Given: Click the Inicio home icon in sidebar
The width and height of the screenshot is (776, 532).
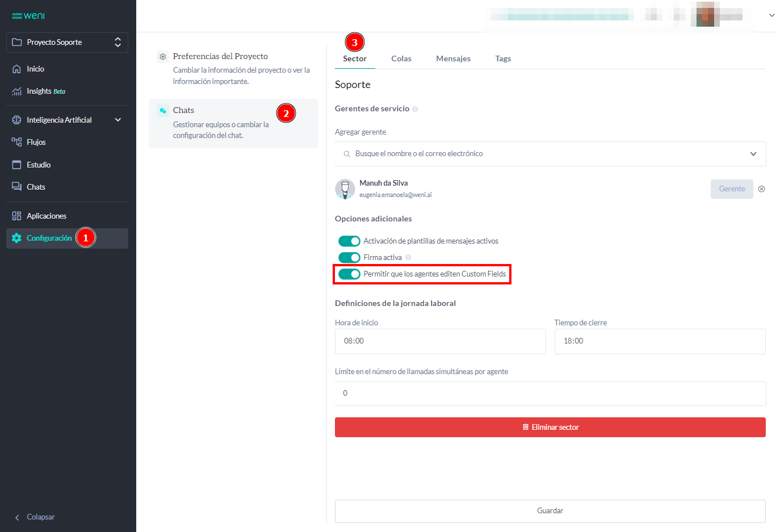Looking at the screenshot, I should [16, 69].
